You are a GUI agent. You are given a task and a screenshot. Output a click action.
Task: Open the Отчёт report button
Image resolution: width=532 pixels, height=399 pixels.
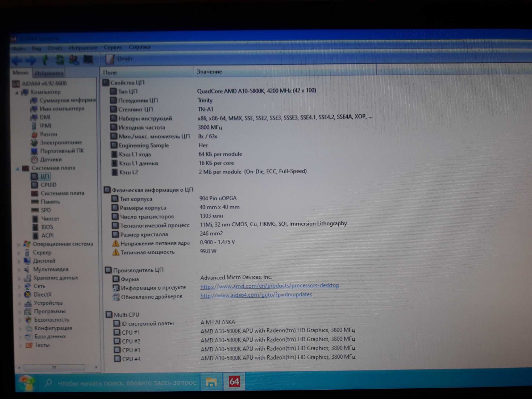coord(119,59)
